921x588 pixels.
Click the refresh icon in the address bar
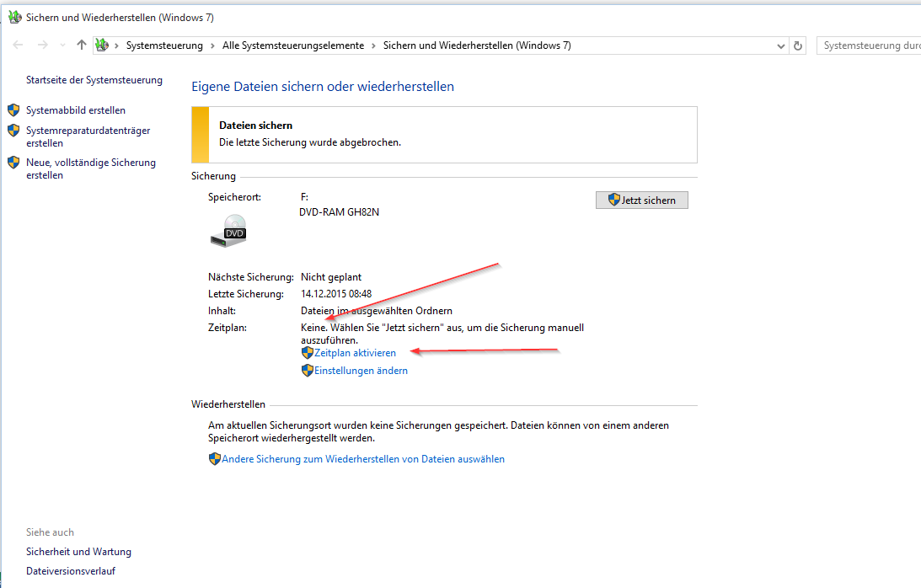798,45
